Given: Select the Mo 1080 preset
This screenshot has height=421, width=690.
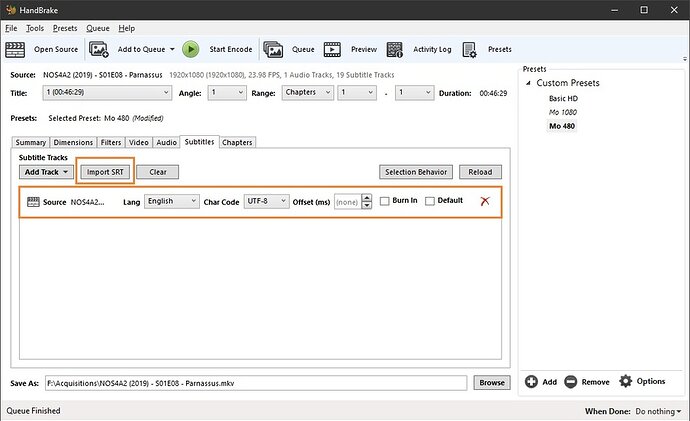Looking at the screenshot, I should pyautogui.click(x=562, y=112).
